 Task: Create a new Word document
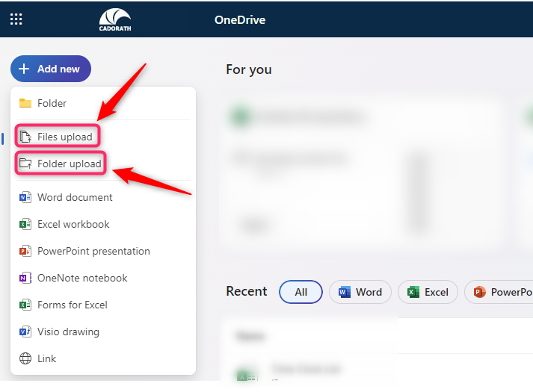(x=103, y=197)
